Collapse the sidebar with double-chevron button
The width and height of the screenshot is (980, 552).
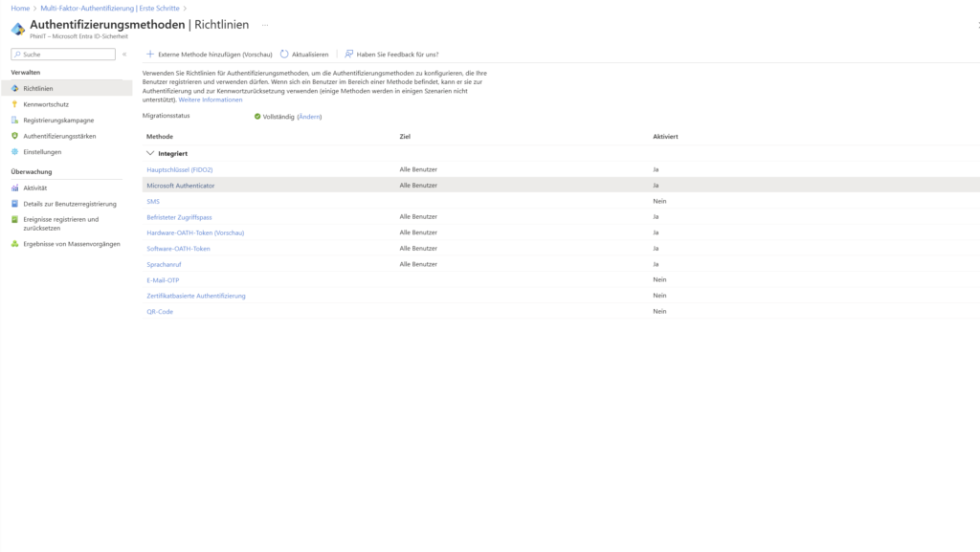click(x=123, y=55)
